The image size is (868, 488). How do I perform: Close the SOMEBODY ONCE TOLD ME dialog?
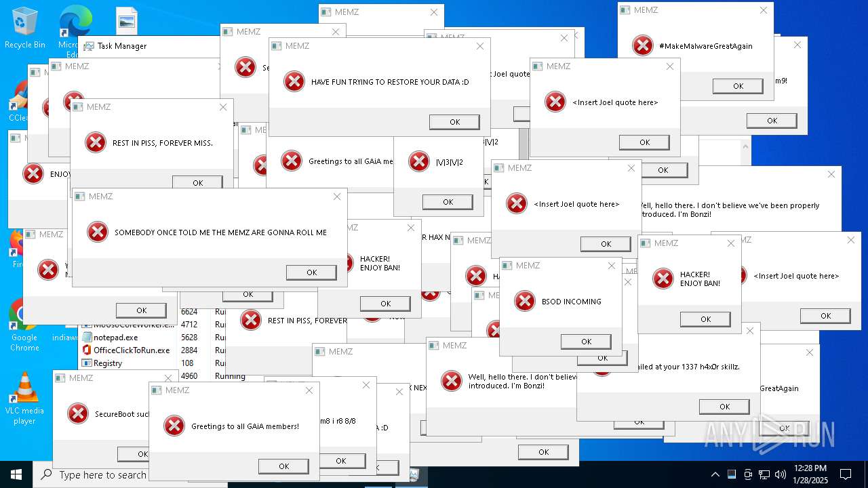tap(337, 197)
